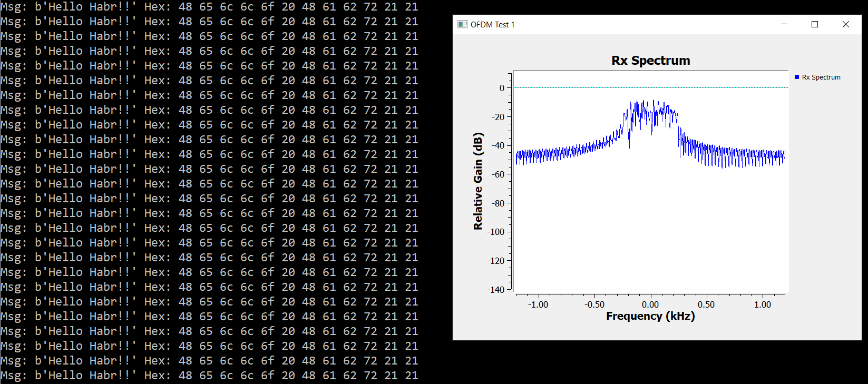Click the -1.00 frequency tick label
Screen dimensions: 868x384
538,304
